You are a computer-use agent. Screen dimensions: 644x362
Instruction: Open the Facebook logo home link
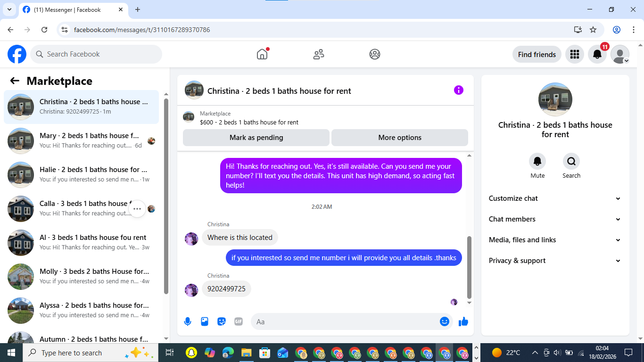(17, 54)
